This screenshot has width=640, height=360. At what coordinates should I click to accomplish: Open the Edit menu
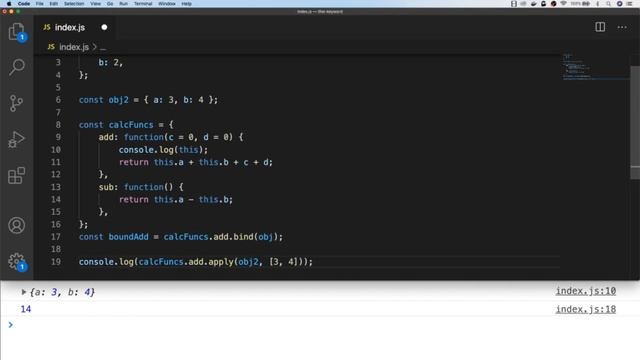(53, 4)
